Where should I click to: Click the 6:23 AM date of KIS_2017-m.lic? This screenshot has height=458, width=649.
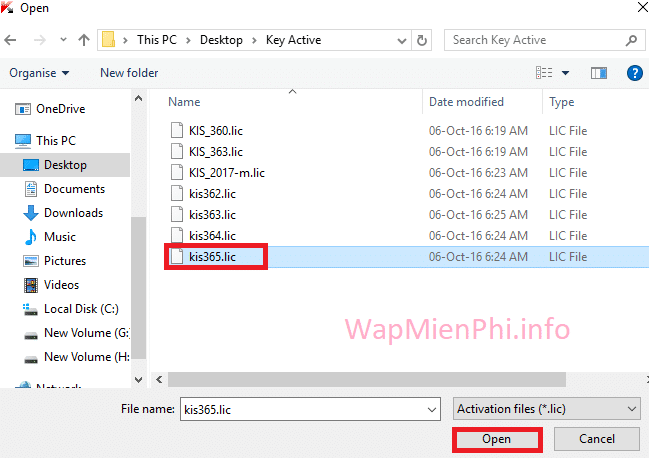tap(478, 173)
